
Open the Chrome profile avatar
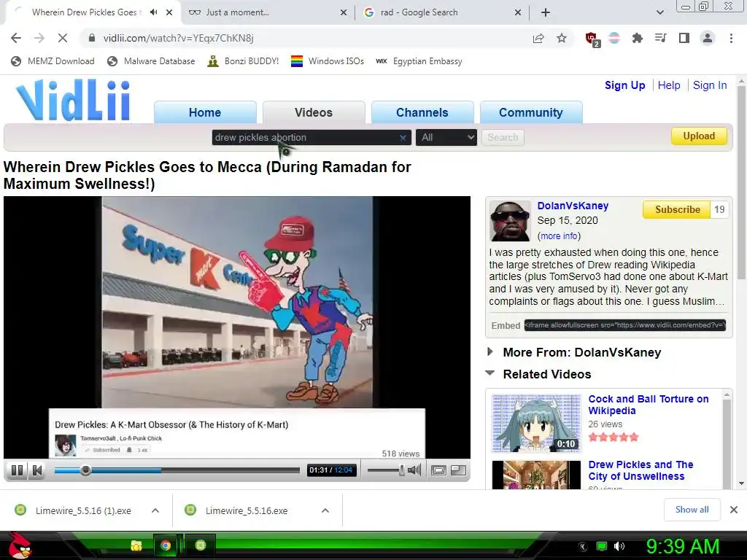(x=708, y=38)
